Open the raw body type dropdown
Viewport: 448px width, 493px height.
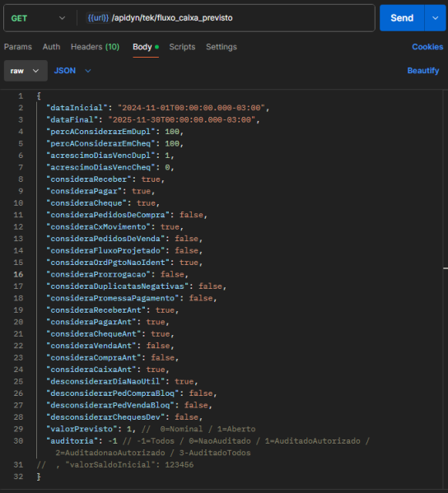26,71
